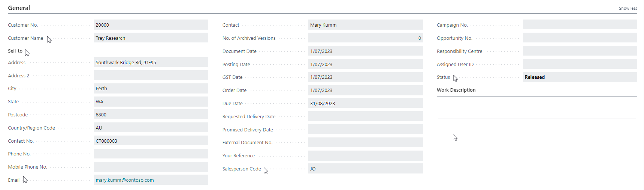Screen dimensions: 644x190
Task: Collapse the General section header
Action: [19, 8]
